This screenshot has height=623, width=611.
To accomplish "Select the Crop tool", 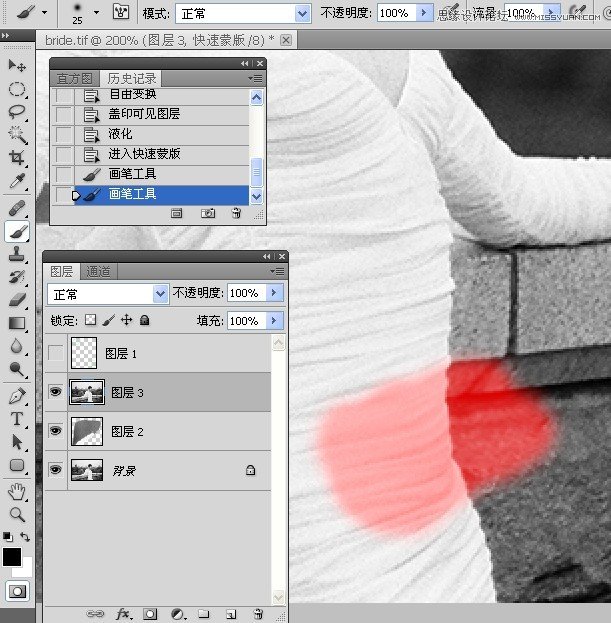I will [x=17, y=158].
